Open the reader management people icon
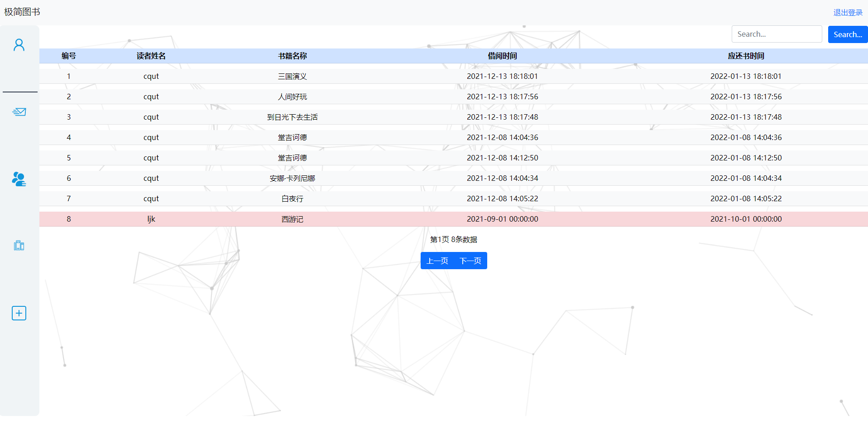 (19, 179)
